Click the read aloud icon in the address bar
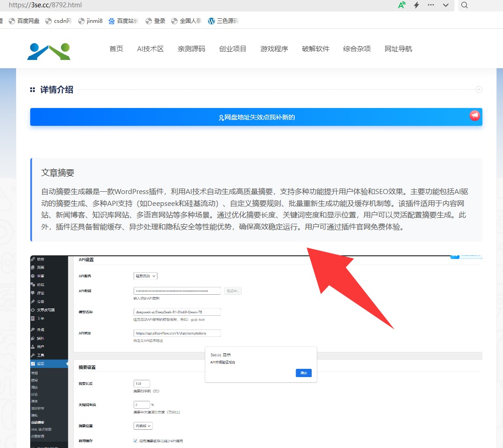Viewport: 503px width, 448px height. [x=401, y=5]
